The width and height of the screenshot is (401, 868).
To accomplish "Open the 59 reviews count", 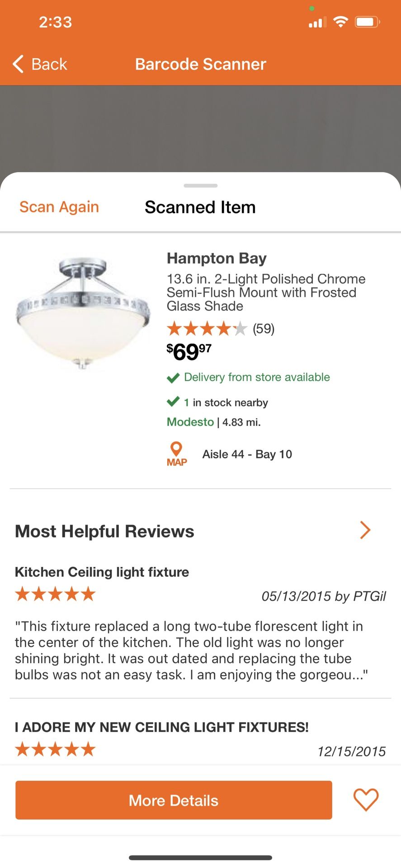I will coord(264,329).
